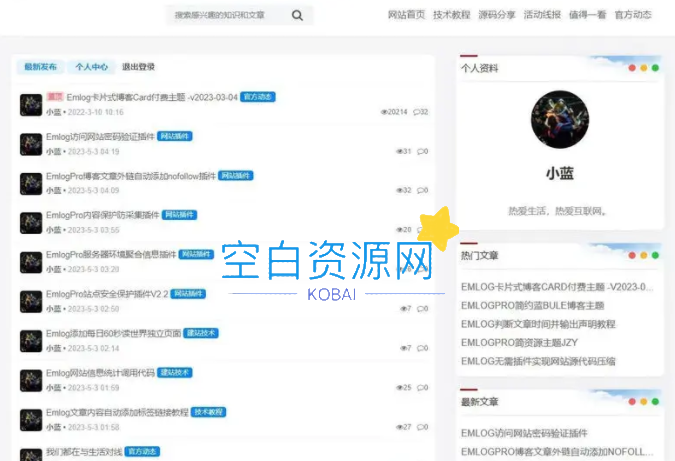Click the large 小蓝 profile avatar
Screen dimensions: 675x461
point(560,119)
